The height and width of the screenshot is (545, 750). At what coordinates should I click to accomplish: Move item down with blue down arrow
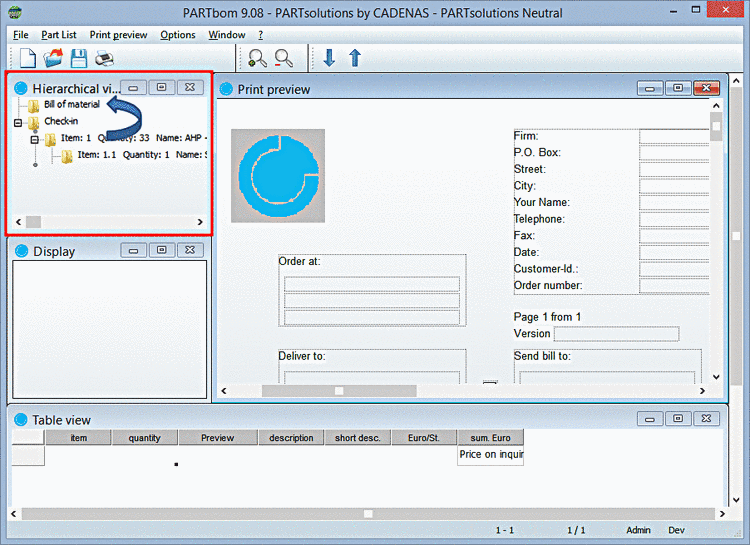pyautogui.click(x=329, y=58)
